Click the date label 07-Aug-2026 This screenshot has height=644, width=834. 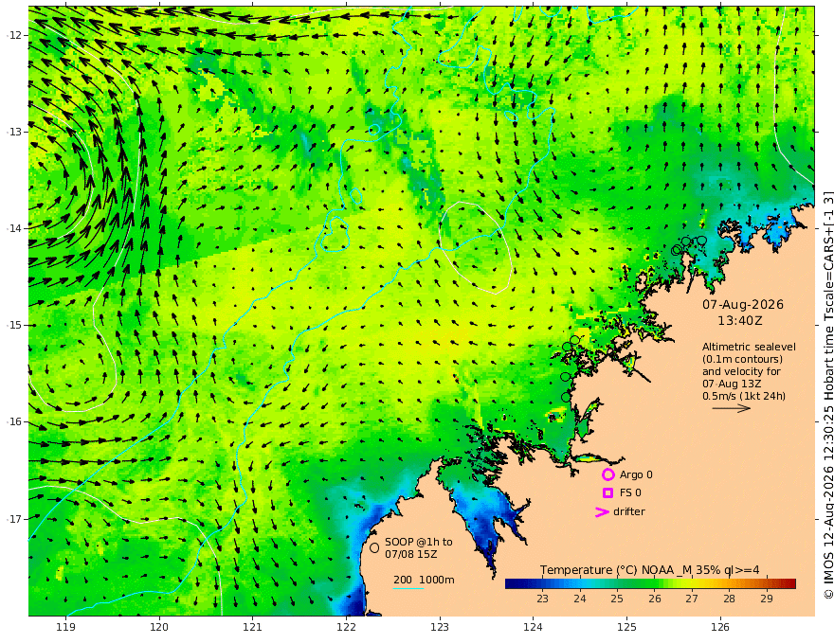tap(743, 304)
